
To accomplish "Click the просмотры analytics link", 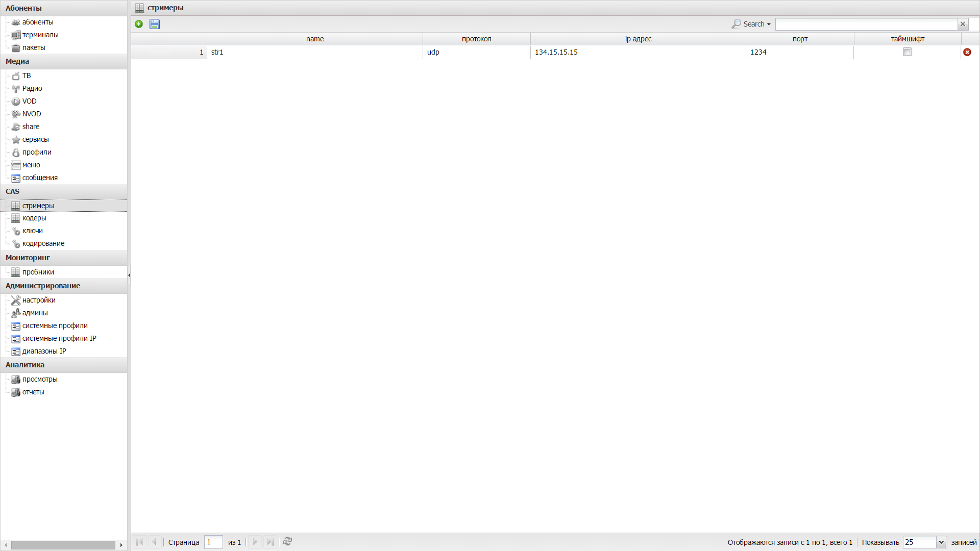I will pyautogui.click(x=40, y=379).
